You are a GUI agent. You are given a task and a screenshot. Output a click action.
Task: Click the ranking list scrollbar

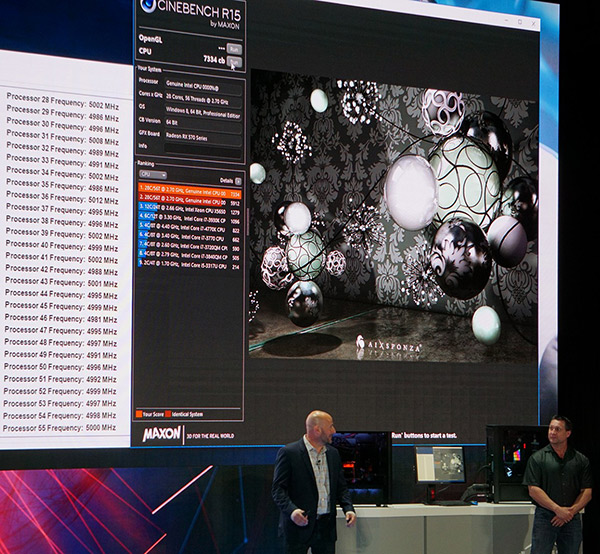point(248,222)
